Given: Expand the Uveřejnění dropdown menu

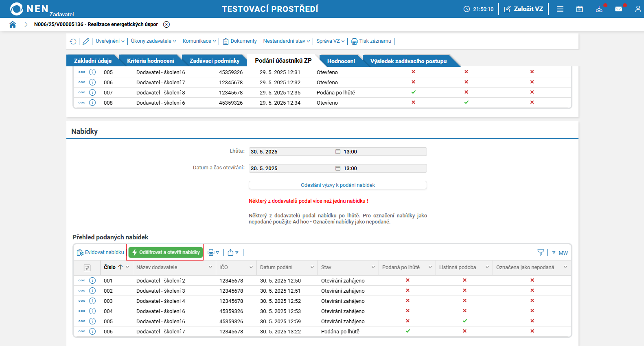Looking at the screenshot, I should pyautogui.click(x=110, y=41).
